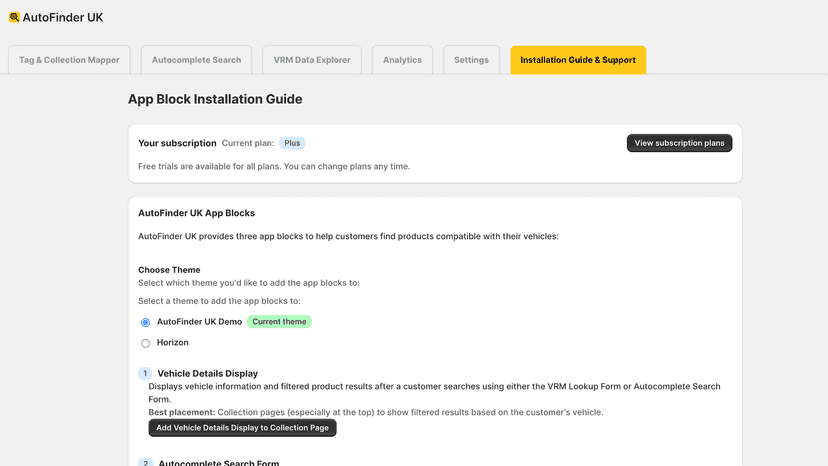Switch to the Autocomplete Search tab
The width and height of the screenshot is (828, 466).
click(196, 60)
